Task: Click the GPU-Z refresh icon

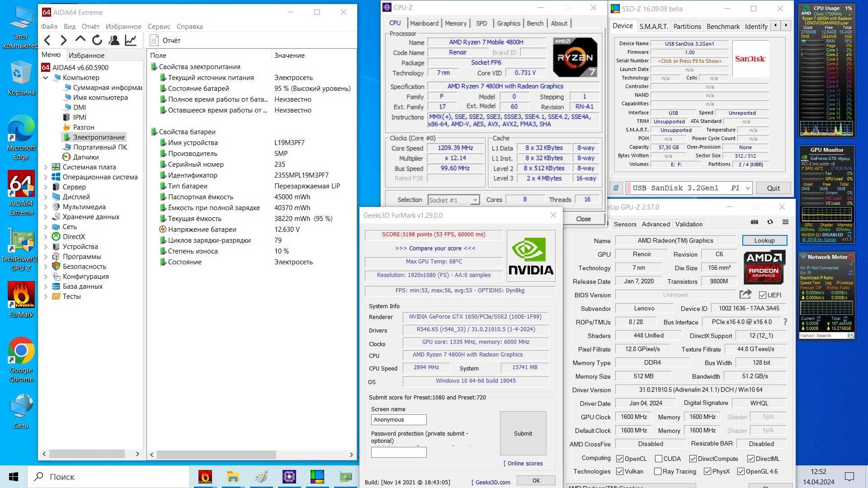Action: [770, 222]
